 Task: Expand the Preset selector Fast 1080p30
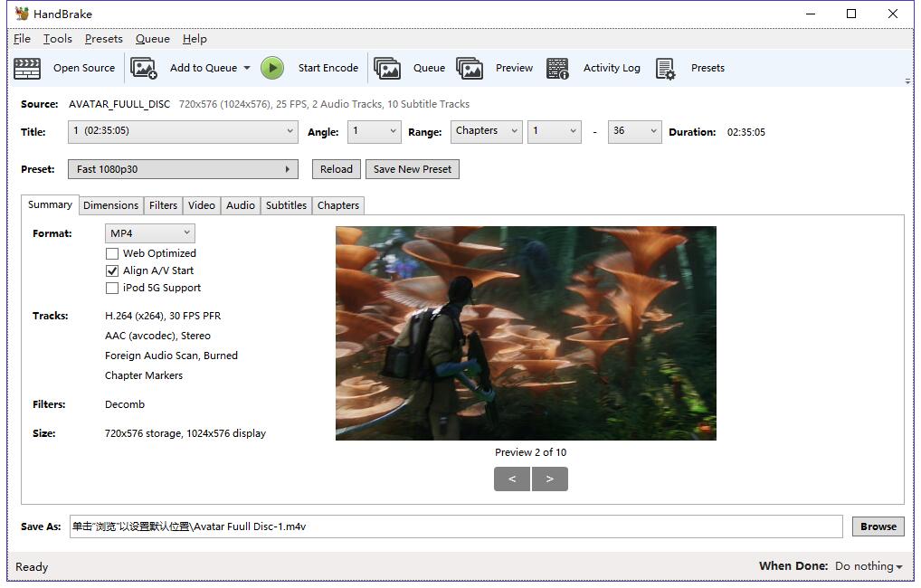pyautogui.click(x=183, y=169)
